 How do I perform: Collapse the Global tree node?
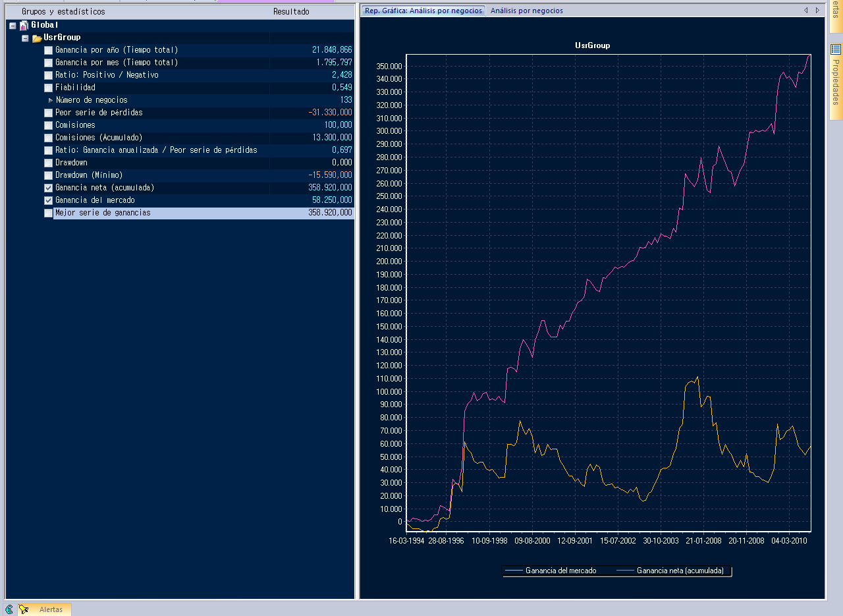point(12,25)
